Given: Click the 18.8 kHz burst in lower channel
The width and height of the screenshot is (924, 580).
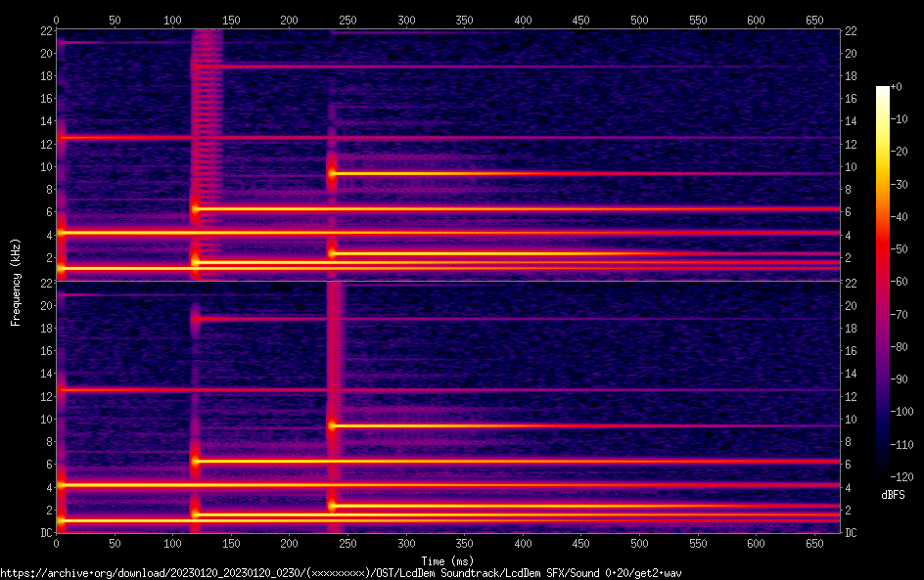Looking at the screenshot, I should pyautogui.click(x=197, y=319).
